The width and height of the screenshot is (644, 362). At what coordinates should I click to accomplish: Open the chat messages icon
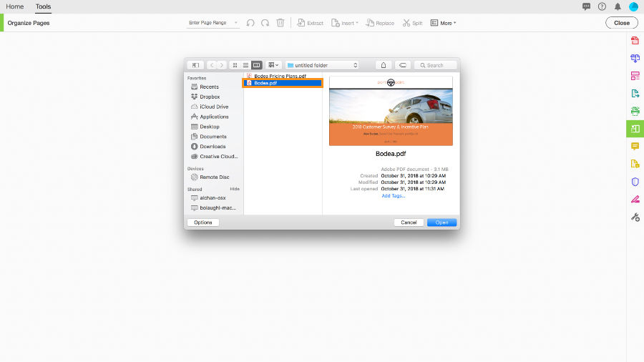point(586,6)
